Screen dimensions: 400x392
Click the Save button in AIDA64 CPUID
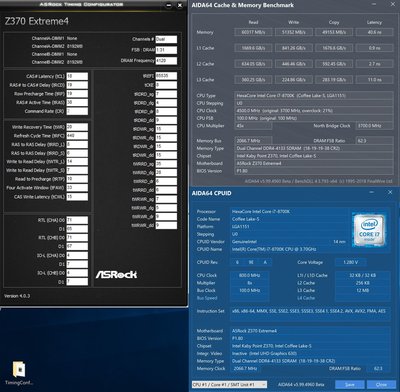(350, 384)
